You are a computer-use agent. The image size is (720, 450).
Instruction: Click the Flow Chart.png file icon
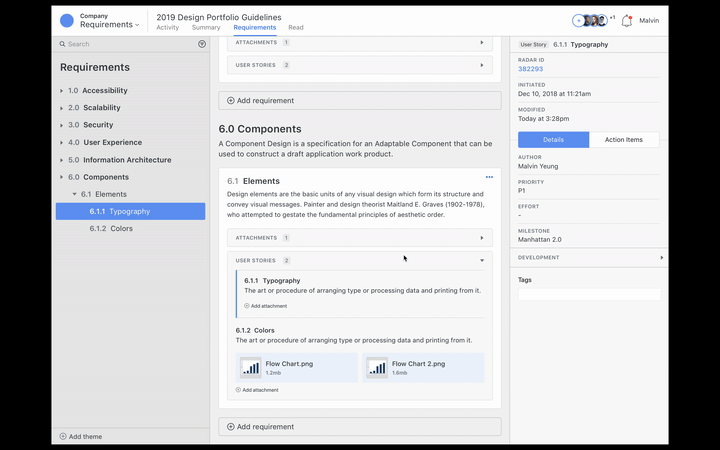[x=251, y=368]
